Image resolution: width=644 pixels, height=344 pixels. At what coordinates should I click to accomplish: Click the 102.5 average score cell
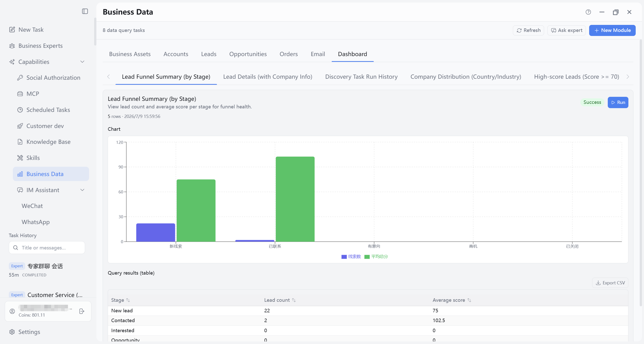[x=439, y=321]
